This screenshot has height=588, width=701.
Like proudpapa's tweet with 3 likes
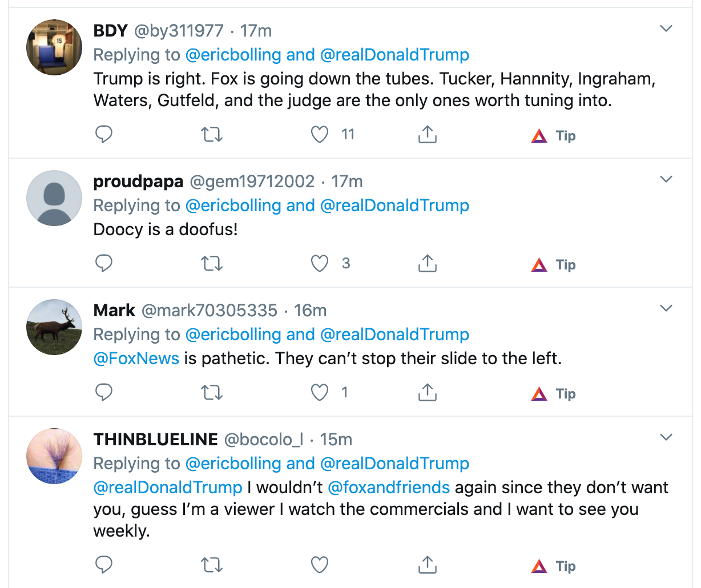click(x=320, y=264)
